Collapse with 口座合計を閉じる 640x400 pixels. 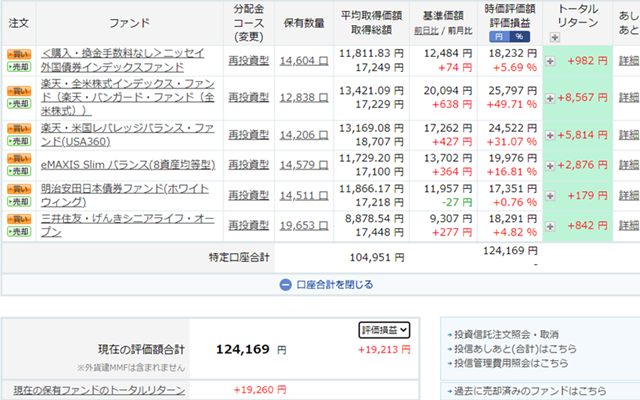pos(320,284)
